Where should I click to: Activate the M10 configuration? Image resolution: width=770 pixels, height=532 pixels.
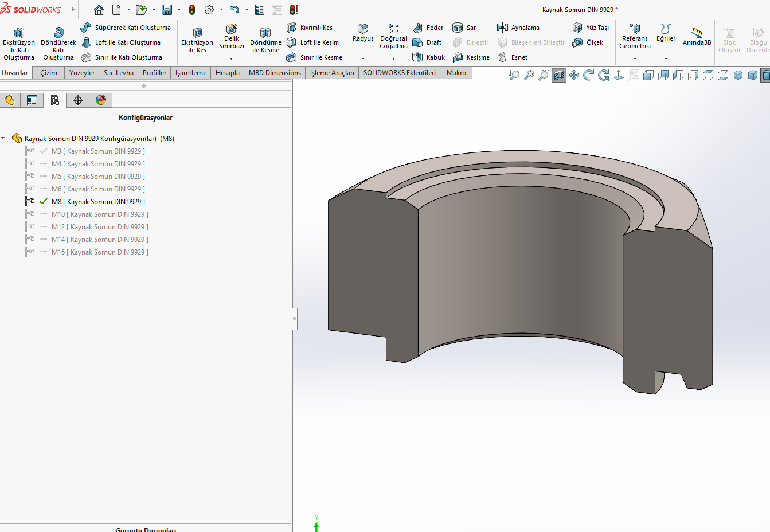tap(99, 214)
